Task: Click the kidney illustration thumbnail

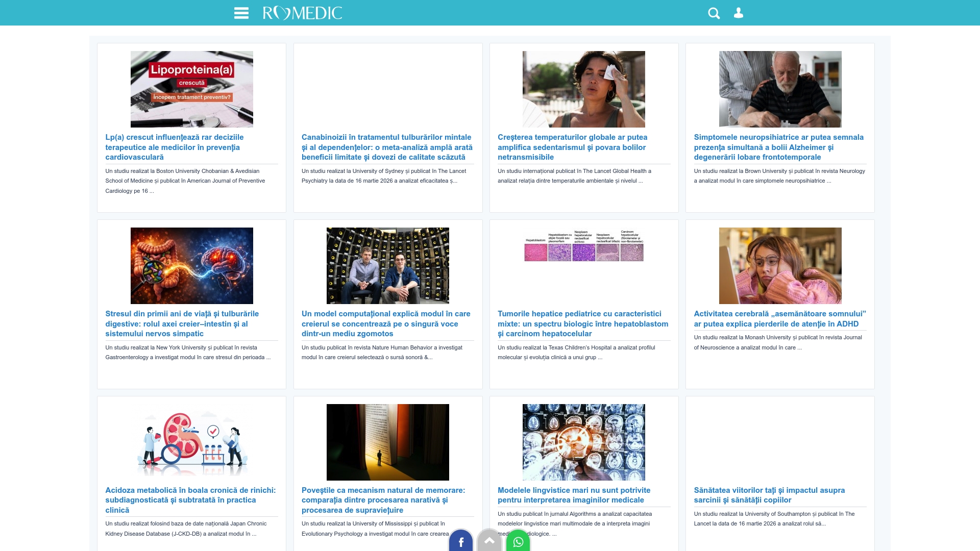Action: [x=191, y=442]
